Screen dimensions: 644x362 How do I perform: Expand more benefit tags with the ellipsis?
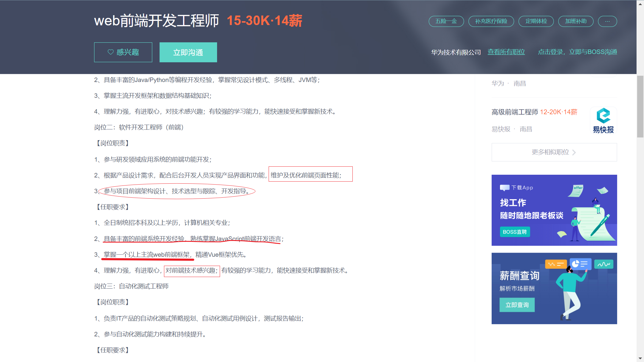(x=607, y=21)
